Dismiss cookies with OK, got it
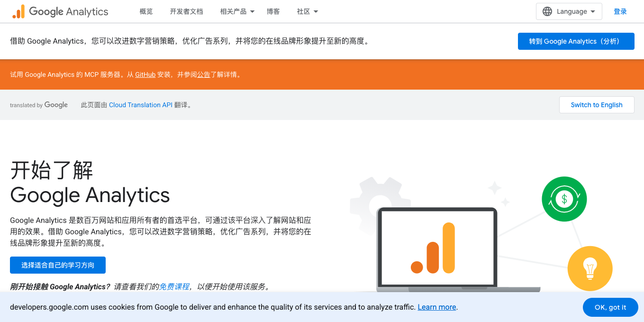This screenshot has height=322, width=644. pyautogui.click(x=610, y=307)
